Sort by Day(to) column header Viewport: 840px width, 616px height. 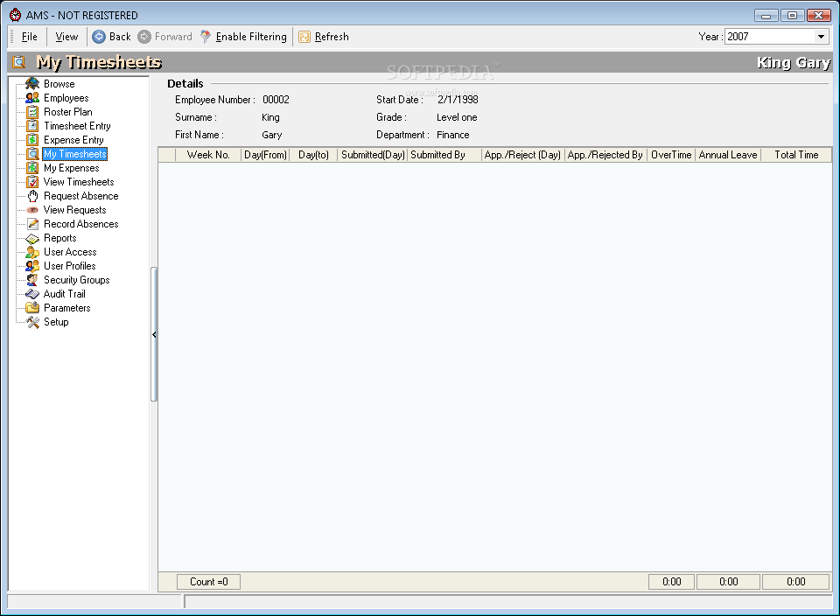[313, 155]
